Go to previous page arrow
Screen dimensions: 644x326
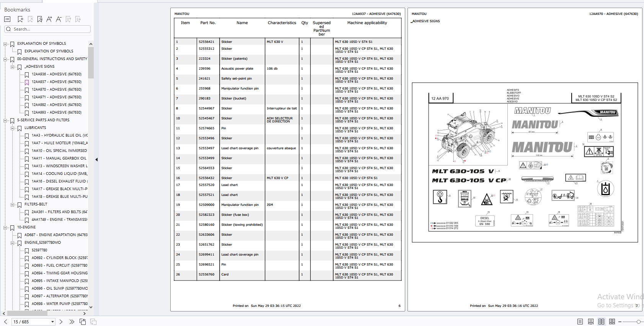click(x=5, y=322)
